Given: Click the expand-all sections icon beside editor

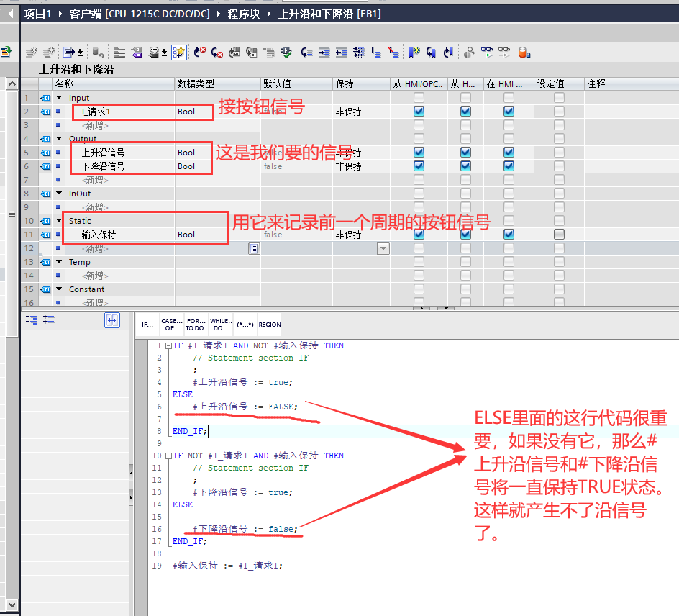Looking at the screenshot, I should [x=47, y=320].
